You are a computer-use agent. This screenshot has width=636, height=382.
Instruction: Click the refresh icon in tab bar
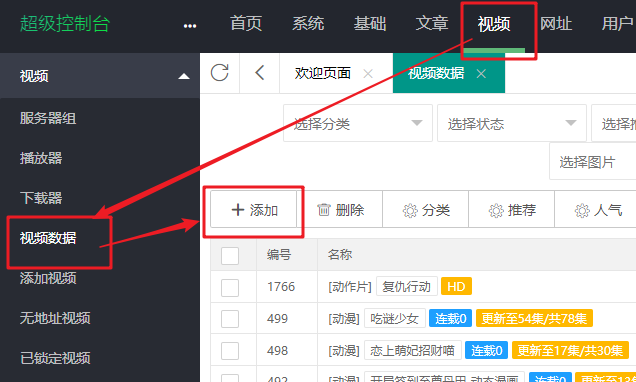[219, 73]
